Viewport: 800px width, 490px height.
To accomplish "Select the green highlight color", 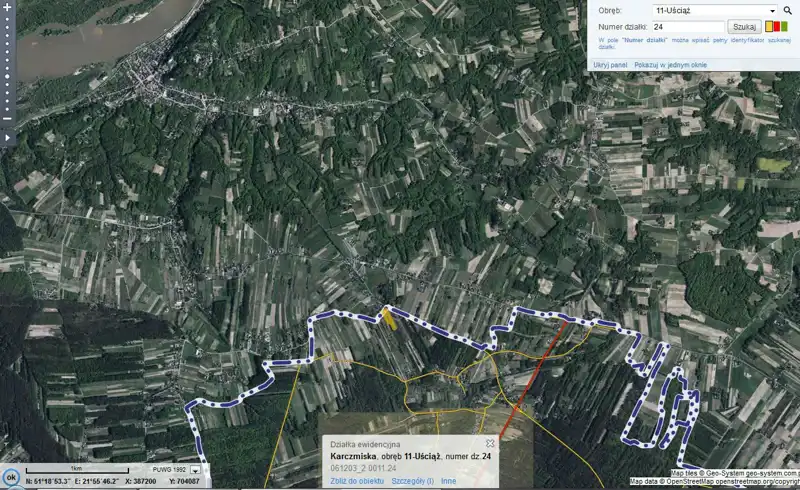I will pyautogui.click(x=784, y=27).
